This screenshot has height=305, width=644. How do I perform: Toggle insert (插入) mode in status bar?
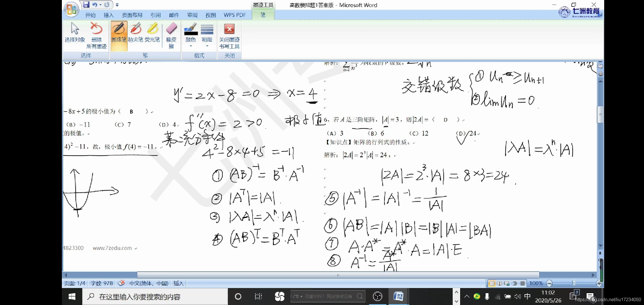[x=178, y=283]
